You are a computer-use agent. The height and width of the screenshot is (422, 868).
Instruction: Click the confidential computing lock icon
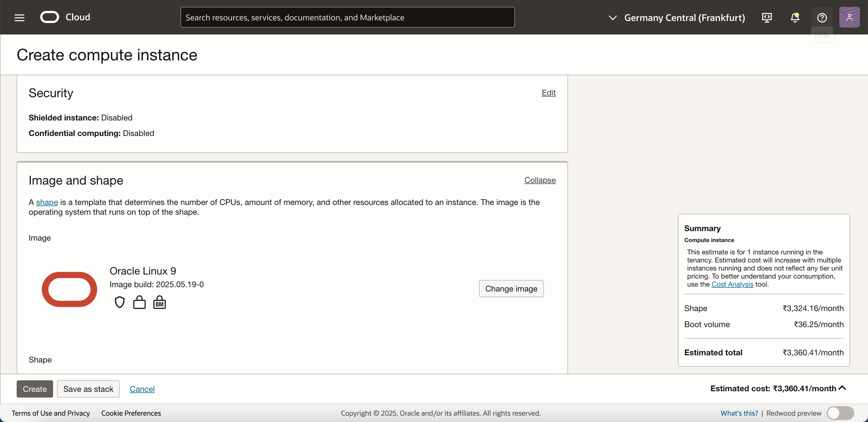coord(139,302)
